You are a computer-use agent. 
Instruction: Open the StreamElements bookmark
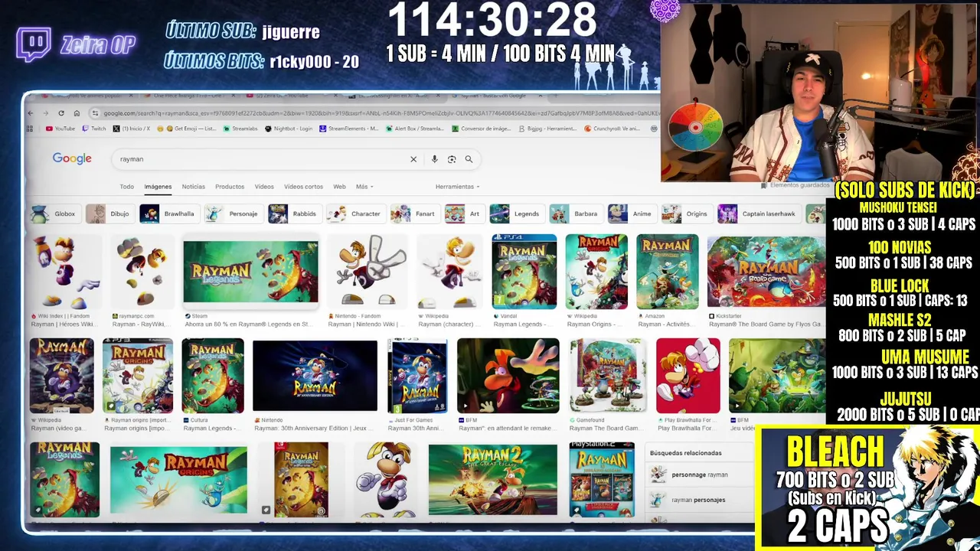[x=348, y=129]
